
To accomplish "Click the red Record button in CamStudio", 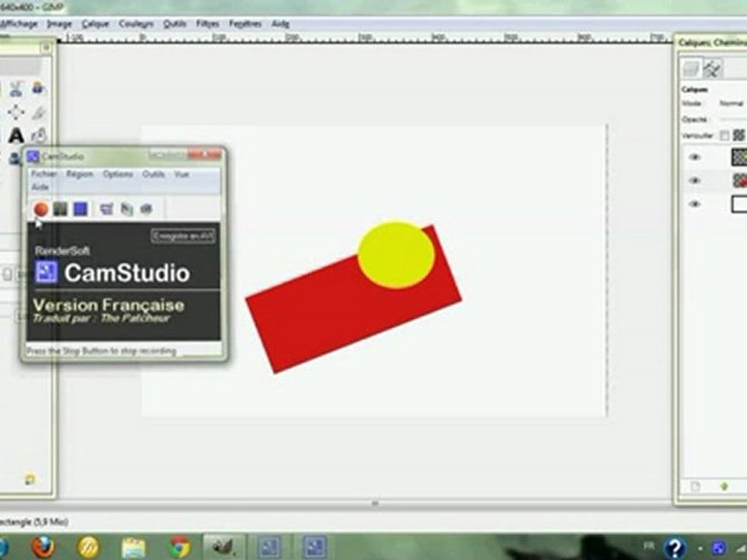I will coord(41,209).
